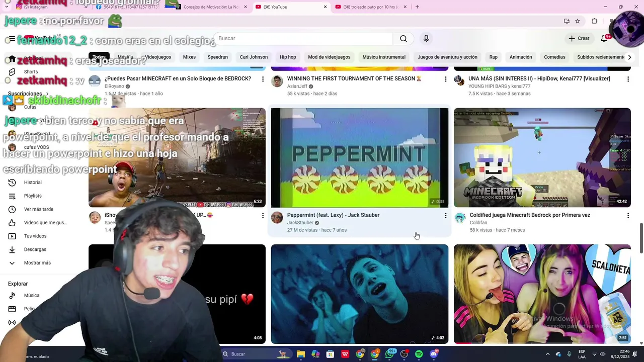Open options menu for UNA MÁS video
Viewport: 644px width, 362px height.
628,79
